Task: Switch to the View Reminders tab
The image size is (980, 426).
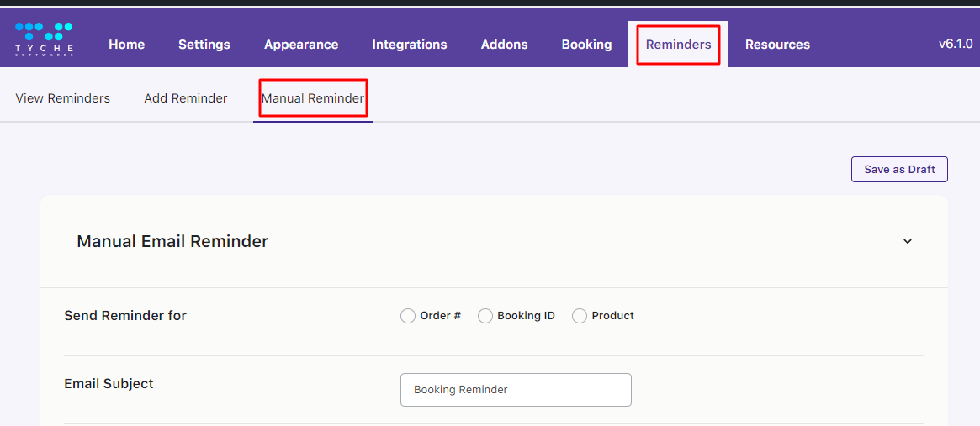Action: pyautogui.click(x=62, y=98)
